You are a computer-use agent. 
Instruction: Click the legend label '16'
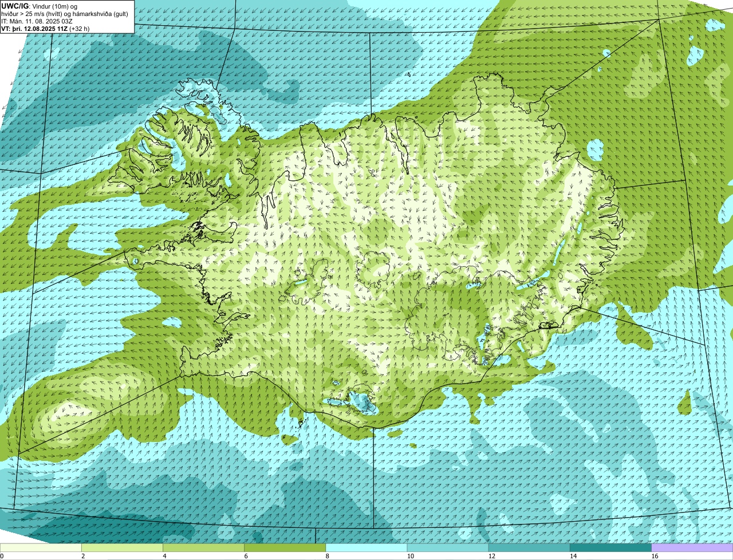(x=655, y=556)
